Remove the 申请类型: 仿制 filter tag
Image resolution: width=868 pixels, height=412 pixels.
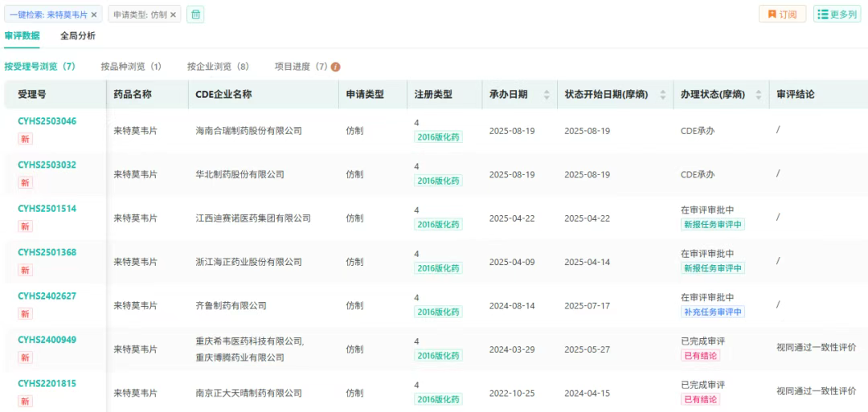tap(173, 14)
